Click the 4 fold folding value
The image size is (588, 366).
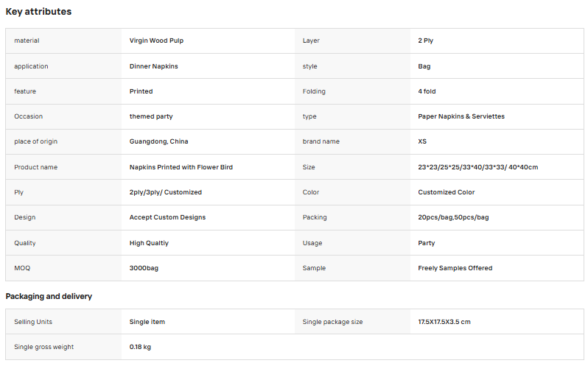427,91
